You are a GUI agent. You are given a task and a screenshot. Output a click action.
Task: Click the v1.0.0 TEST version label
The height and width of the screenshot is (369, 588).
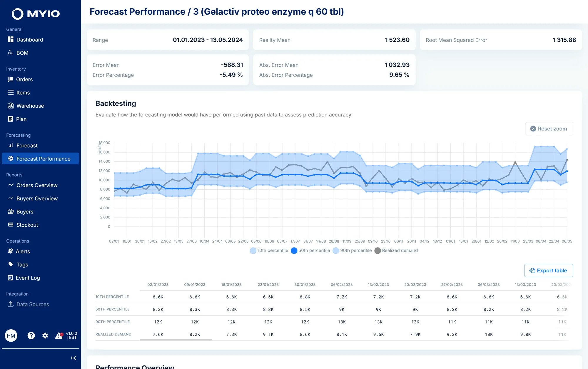point(71,335)
